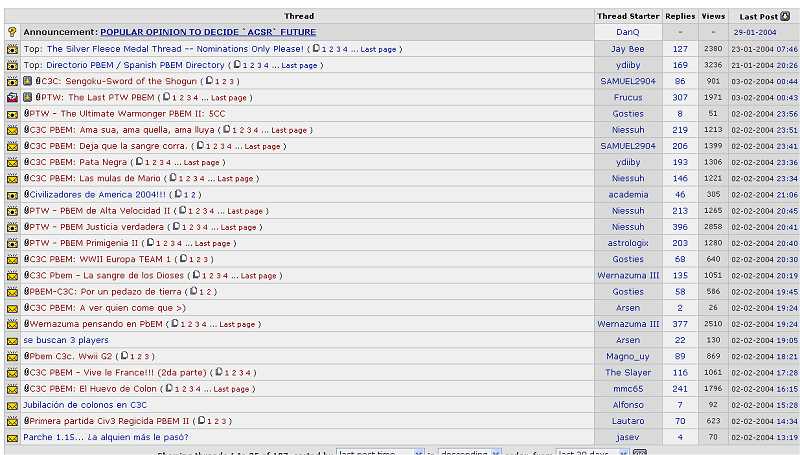
Task: Sort by the Thread Starter column header
Action: click(628, 16)
